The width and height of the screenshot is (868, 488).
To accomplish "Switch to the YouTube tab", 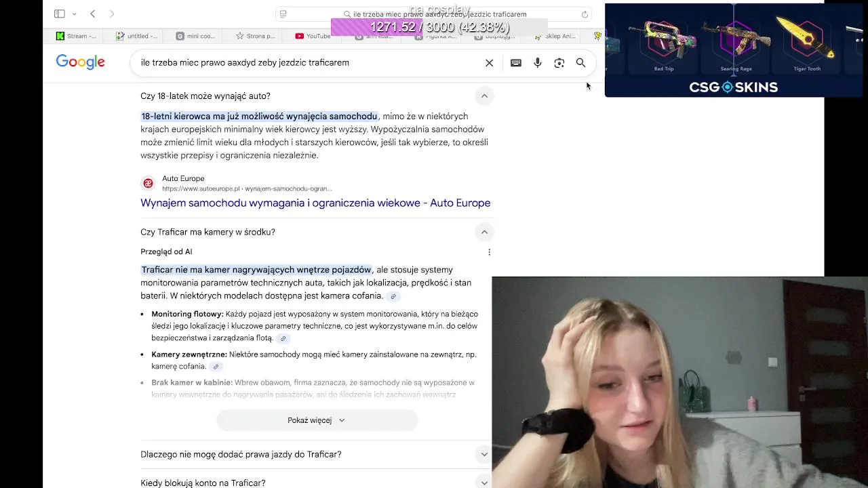I will [313, 36].
